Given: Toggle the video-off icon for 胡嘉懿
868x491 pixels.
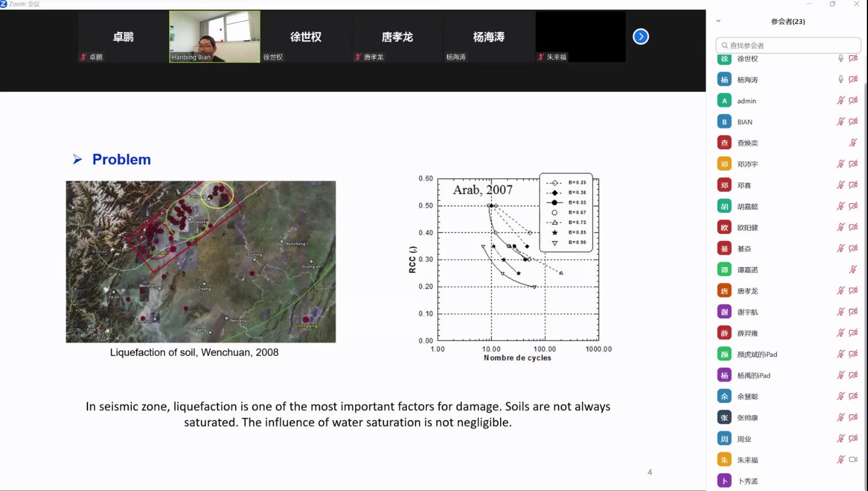Looking at the screenshot, I should [x=853, y=206].
